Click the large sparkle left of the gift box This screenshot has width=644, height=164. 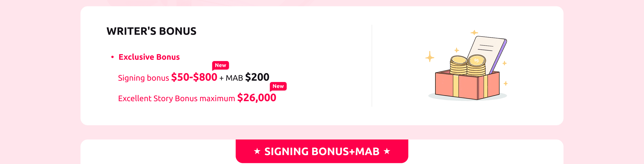click(x=430, y=57)
